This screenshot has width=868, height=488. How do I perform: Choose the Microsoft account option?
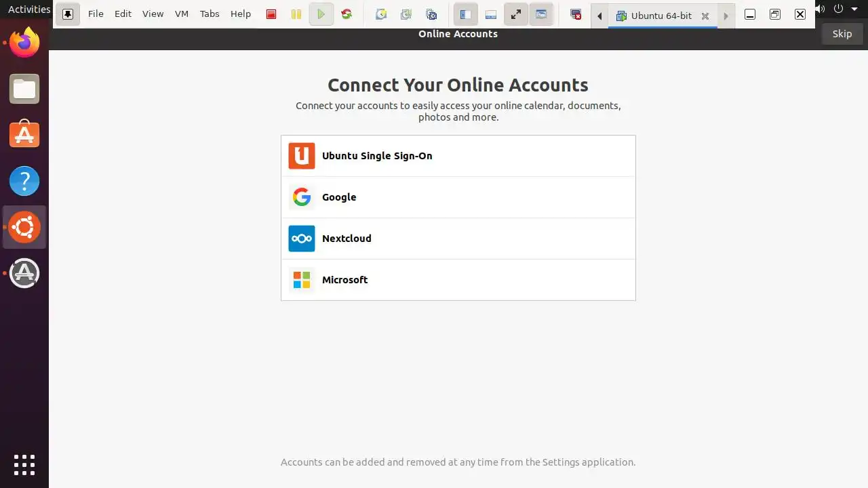point(458,280)
